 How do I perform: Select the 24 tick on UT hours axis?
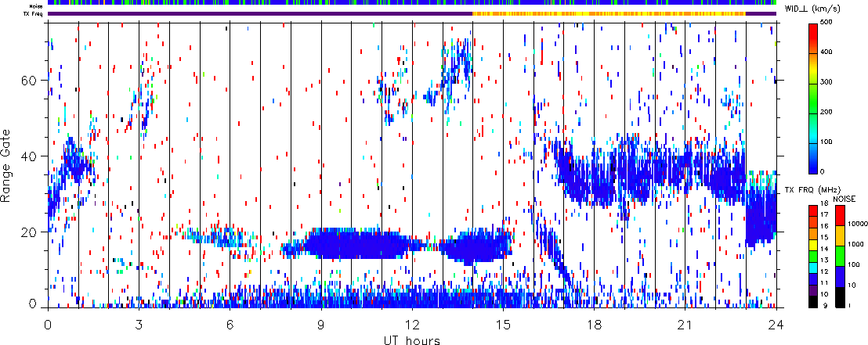click(x=776, y=325)
